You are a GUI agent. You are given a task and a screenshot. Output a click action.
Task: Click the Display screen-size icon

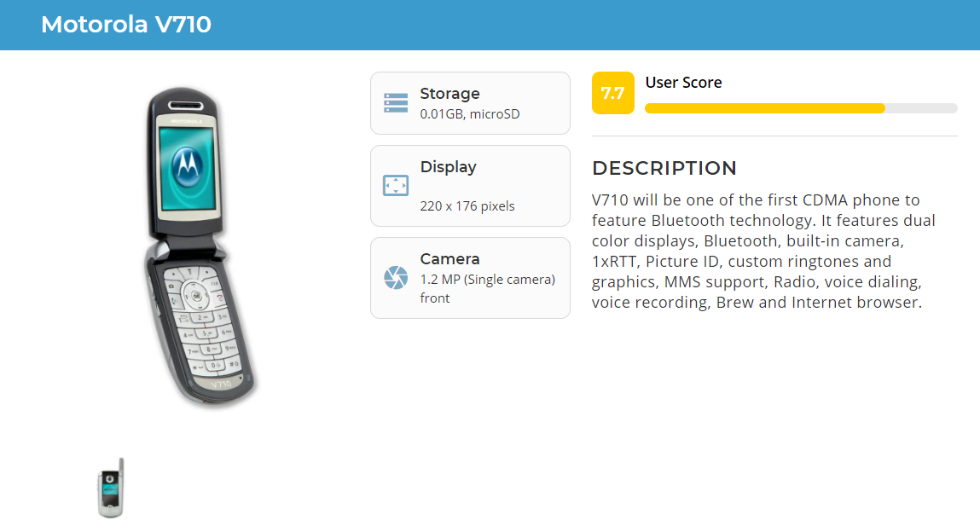click(x=396, y=186)
